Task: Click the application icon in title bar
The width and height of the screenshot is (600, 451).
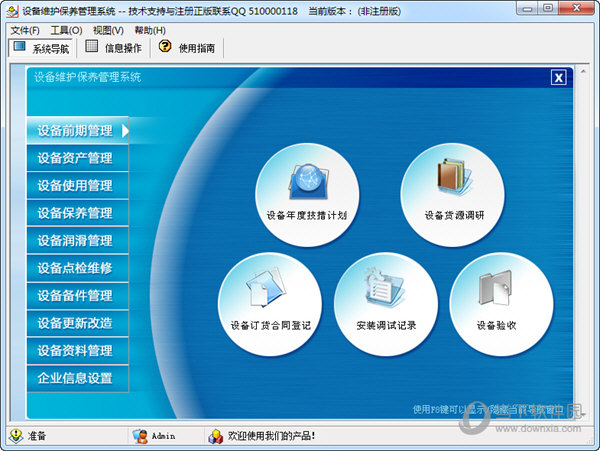Action: point(13,11)
